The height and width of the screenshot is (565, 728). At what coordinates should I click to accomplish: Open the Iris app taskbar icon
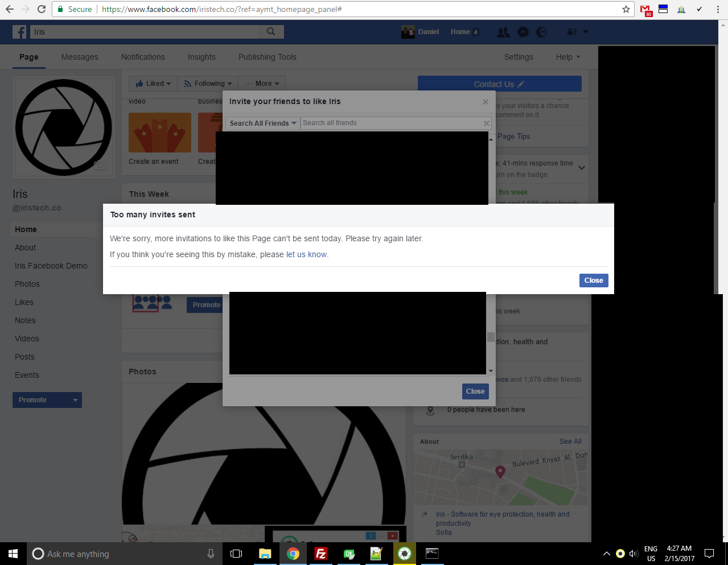click(x=405, y=554)
